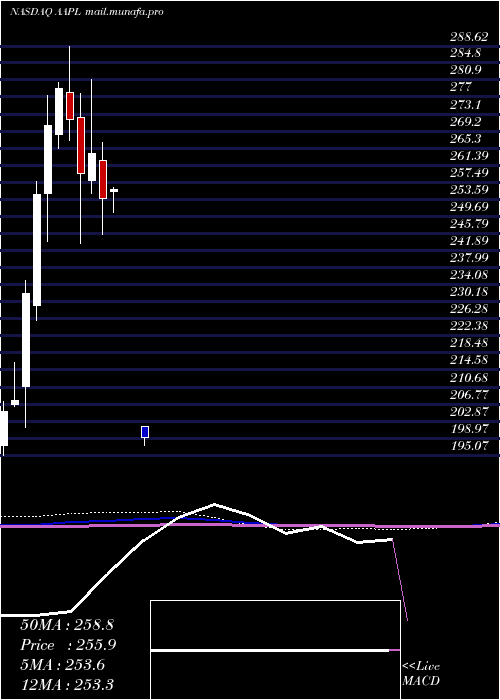
Task: Click the 198.97 price axis label
Action: pyautogui.click(x=469, y=429)
